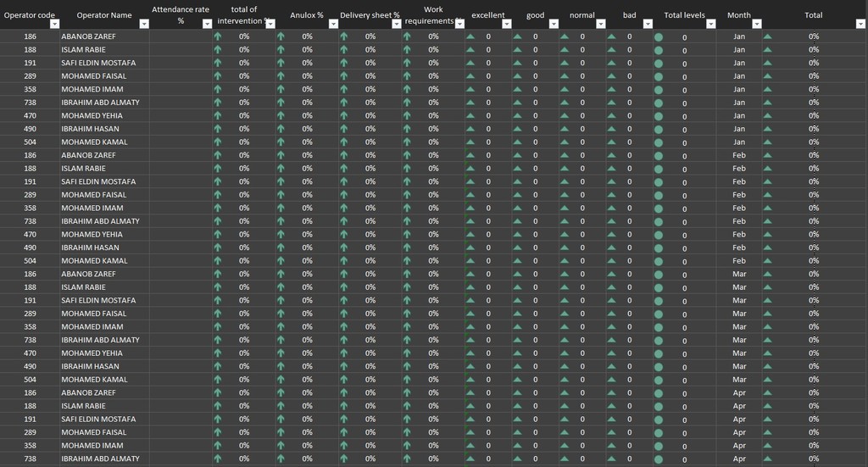Click normal triangle icon for IBRAHIM HASAN Feb
This screenshot has width=868, height=467.
point(564,247)
